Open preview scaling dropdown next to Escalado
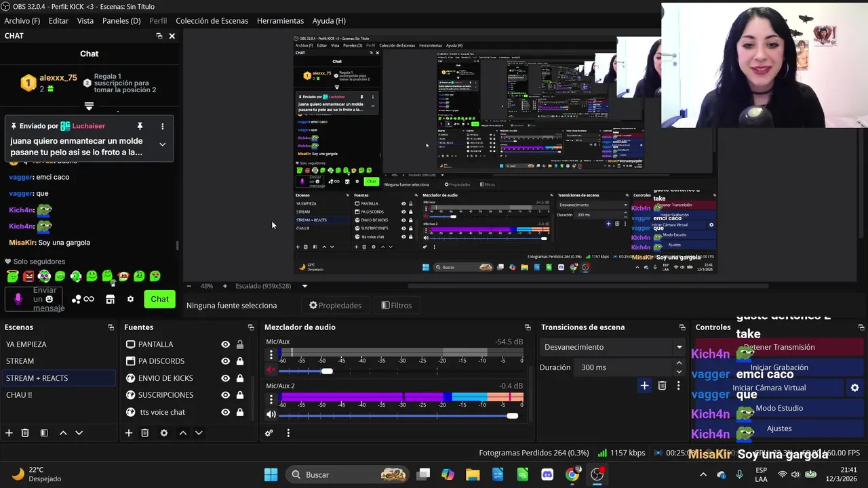This screenshot has width=868, height=488. (304, 286)
